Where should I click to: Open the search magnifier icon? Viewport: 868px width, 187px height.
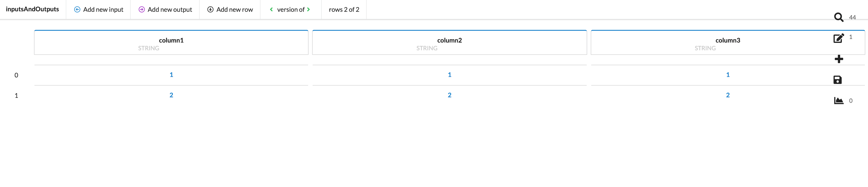tap(838, 16)
